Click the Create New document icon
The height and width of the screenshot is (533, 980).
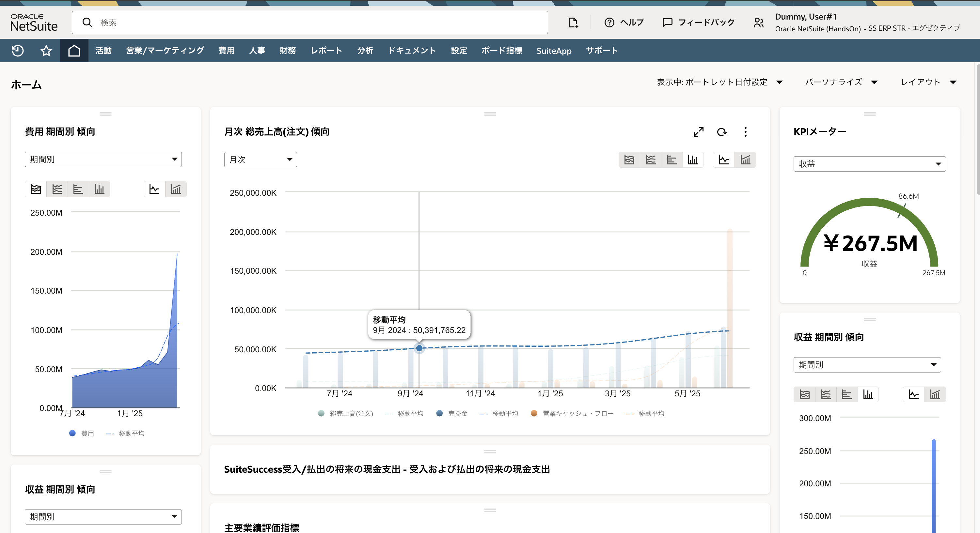573,23
